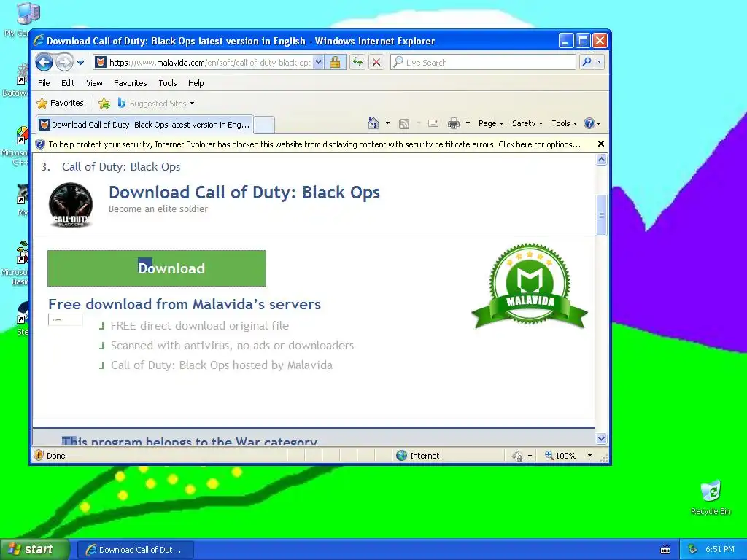Open the Favorites star button panel
Image resolution: width=747 pixels, height=560 pixels.
[x=60, y=103]
